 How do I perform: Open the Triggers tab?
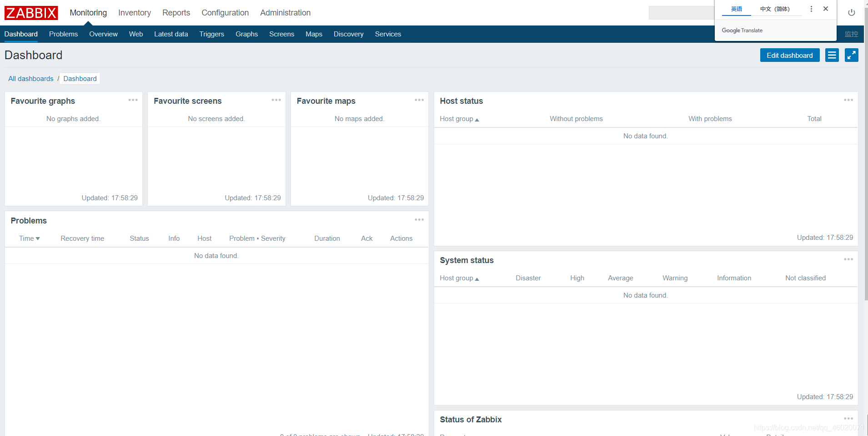coord(211,34)
